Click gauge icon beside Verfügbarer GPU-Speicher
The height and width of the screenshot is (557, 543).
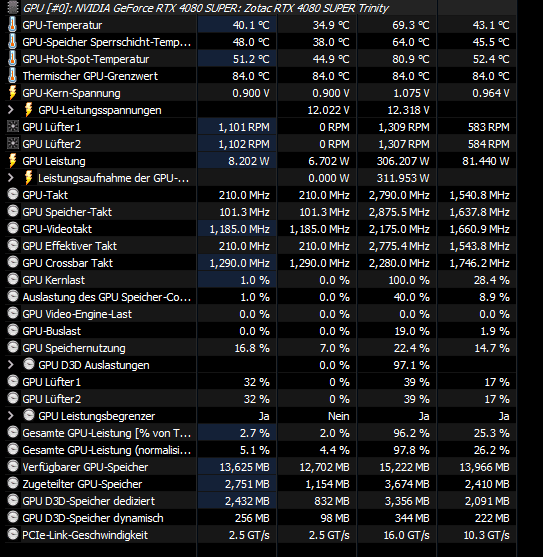[x=13, y=466]
